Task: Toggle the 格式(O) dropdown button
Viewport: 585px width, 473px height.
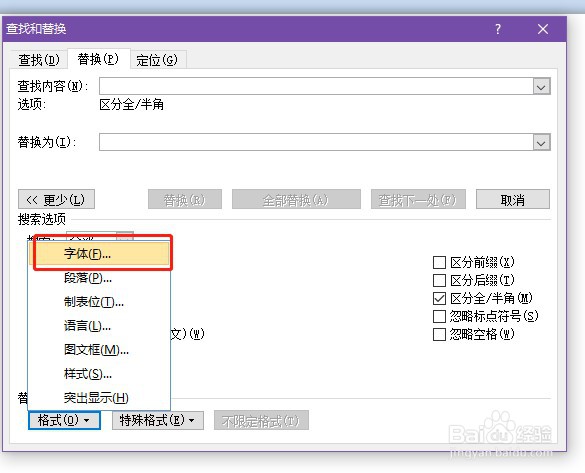Action: tap(64, 420)
